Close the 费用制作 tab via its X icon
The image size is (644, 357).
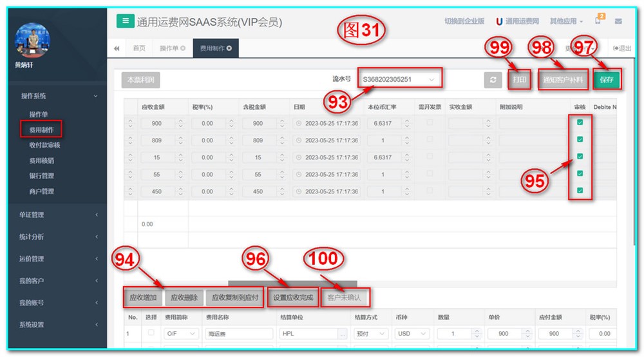tap(229, 48)
